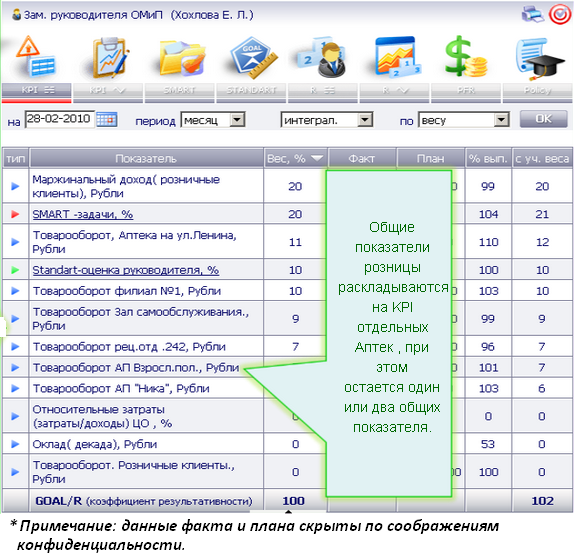574x558 pixels.
Task: Sort by the Вес, % column arrow
Action: coord(317,158)
